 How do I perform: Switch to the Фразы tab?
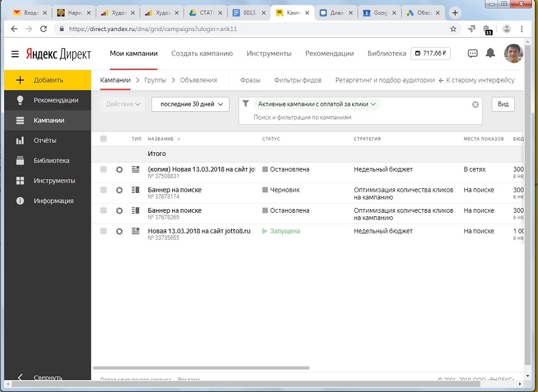pyautogui.click(x=250, y=80)
